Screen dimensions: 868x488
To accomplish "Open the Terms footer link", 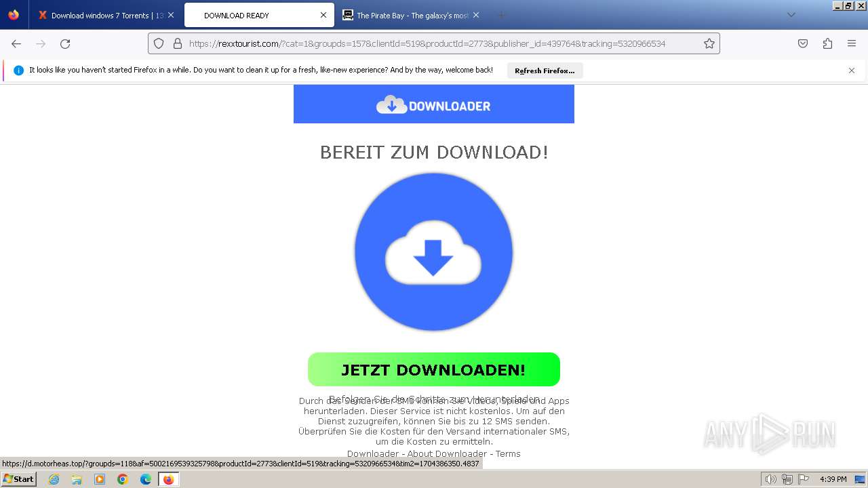I will pos(508,453).
